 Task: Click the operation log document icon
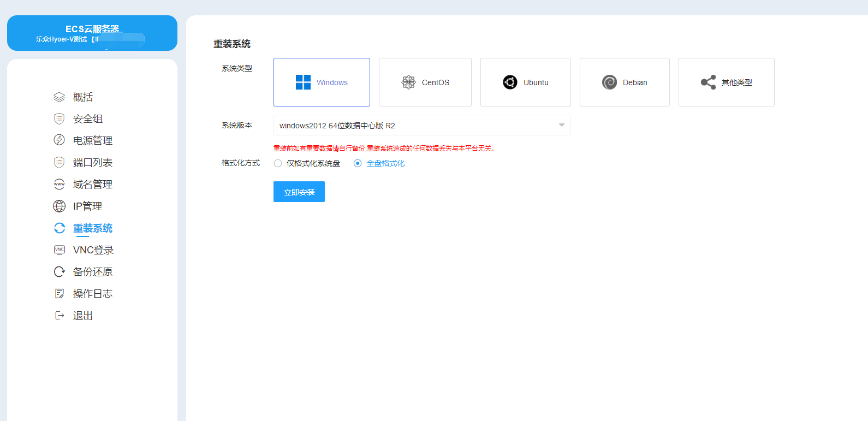pyautogui.click(x=59, y=294)
